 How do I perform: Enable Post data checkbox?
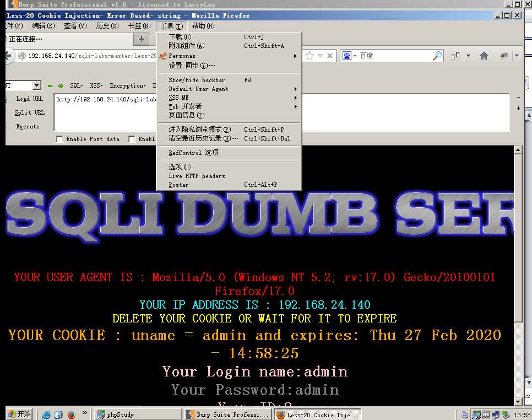tap(59, 139)
